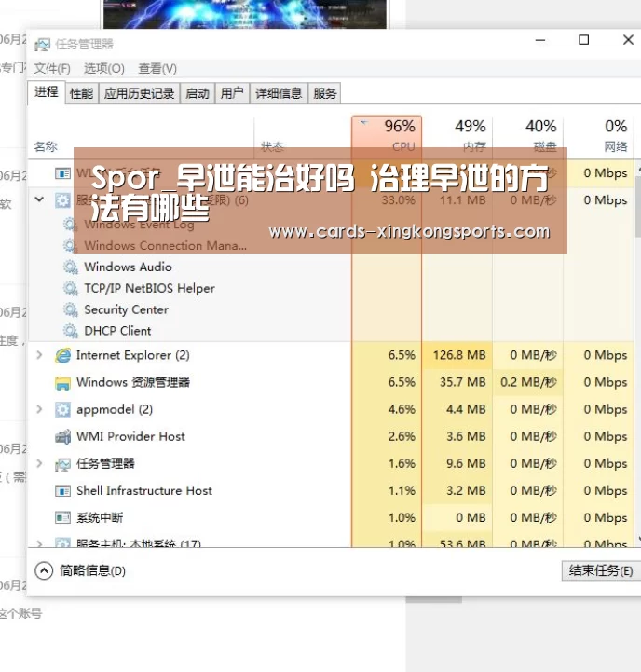This screenshot has width=641, height=672.
Task: Sort by the 40% 磁盘 column header
Action: point(528,135)
